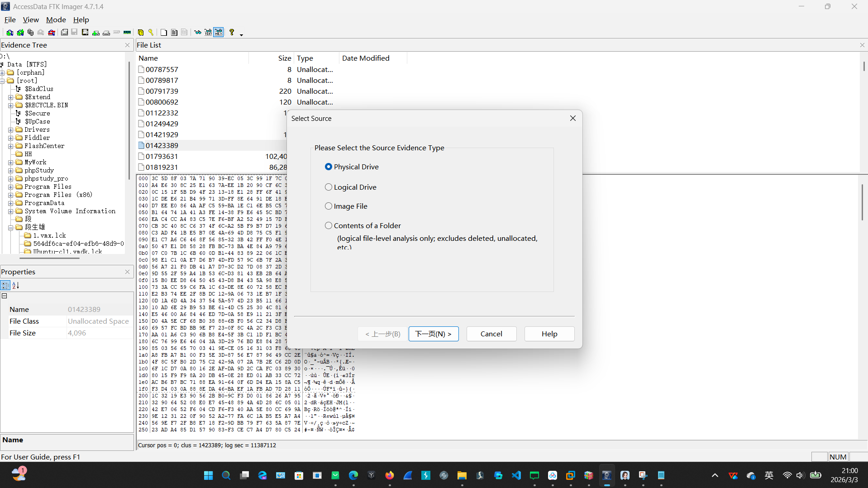Click the Image Mounting toolbar icon
Screen dimensions: 868x488
pos(30,33)
